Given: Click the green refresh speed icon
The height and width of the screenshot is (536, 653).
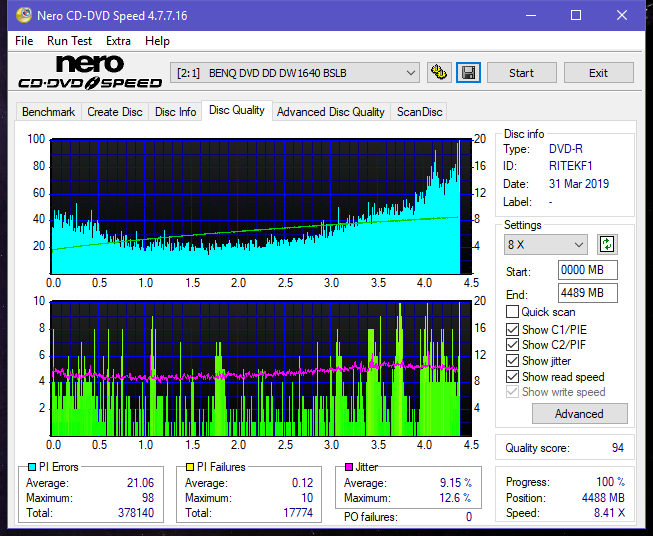Looking at the screenshot, I should pyautogui.click(x=607, y=244).
